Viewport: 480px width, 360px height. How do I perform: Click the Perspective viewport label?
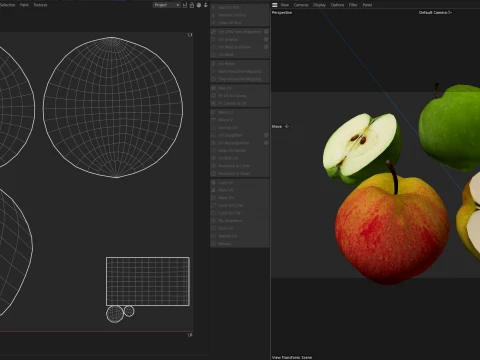coord(282,13)
